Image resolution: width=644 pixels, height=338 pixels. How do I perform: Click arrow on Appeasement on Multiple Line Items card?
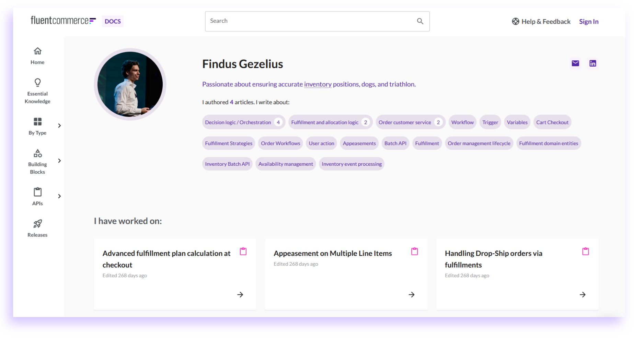(411, 295)
